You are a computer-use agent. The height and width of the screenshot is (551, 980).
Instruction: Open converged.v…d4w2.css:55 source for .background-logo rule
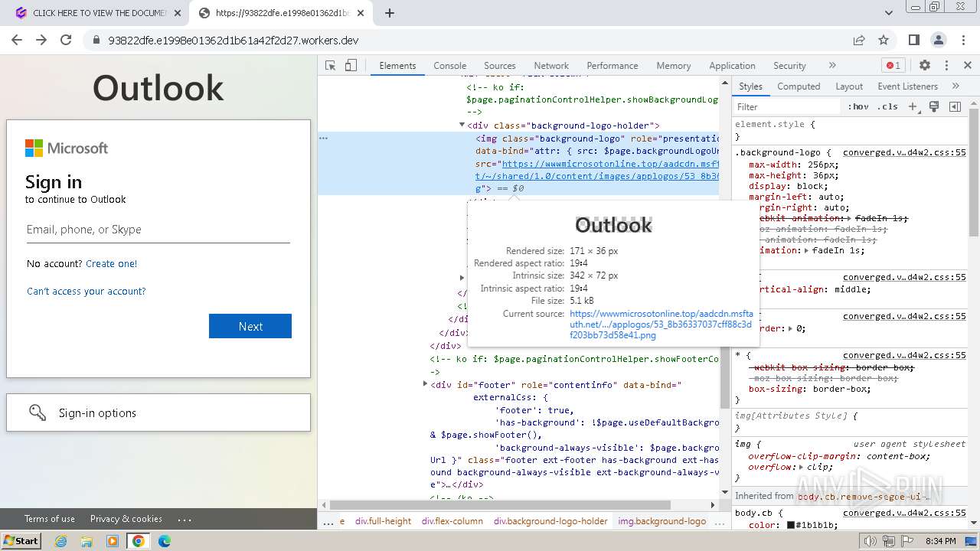coord(904,152)
